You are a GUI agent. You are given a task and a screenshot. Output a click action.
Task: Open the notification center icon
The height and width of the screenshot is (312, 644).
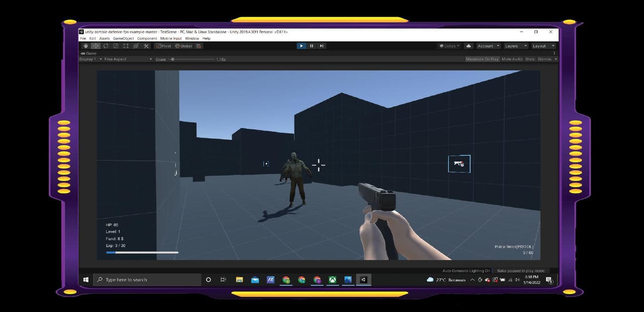549,280
